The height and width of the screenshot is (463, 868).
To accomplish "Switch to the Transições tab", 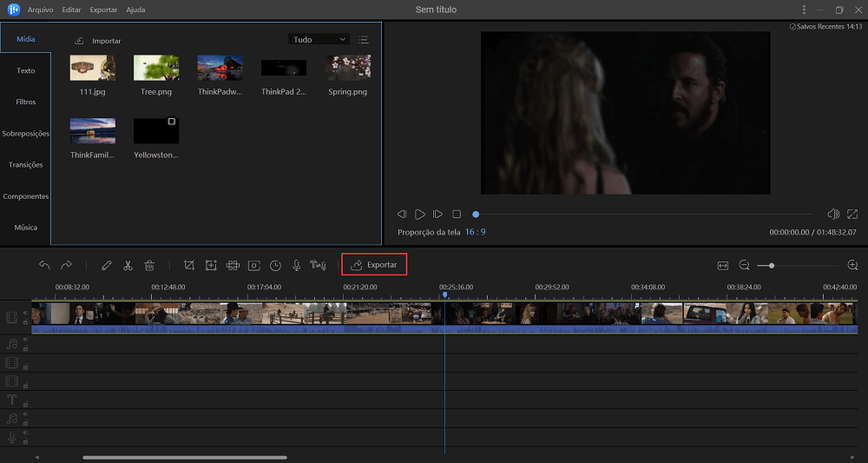I will [x=25, y=164].
